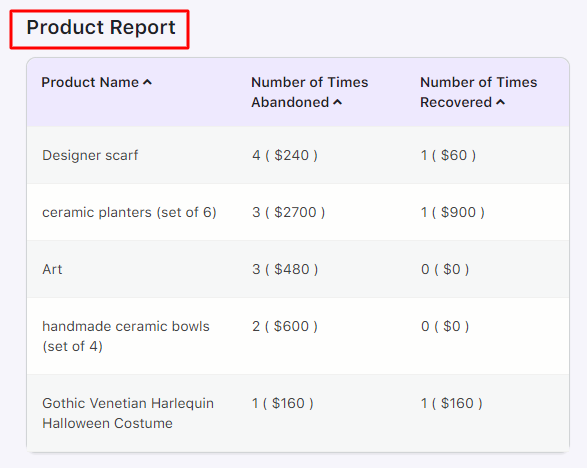Image resolution: width=587 pixels, height=468 pixels.
Task: Click Number of Times Abandoned header text
Action: pyautogui.click(x=310, y=92)
